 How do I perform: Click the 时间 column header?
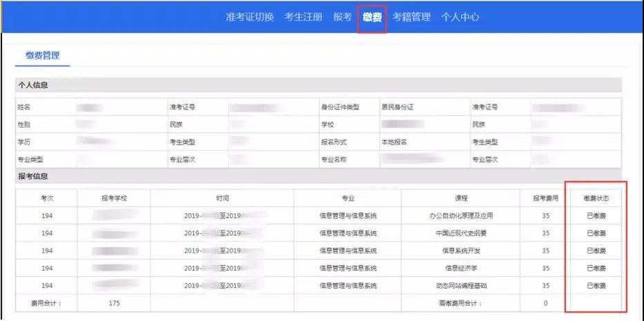tap(223, 198)
